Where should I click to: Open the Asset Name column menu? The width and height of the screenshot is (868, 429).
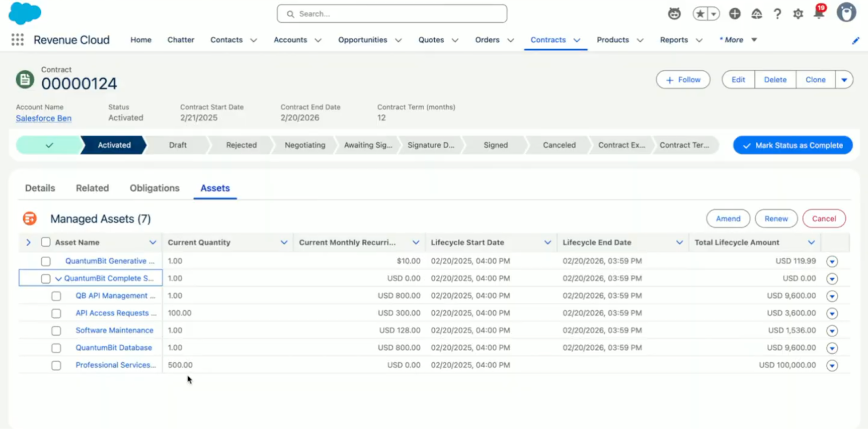point(152,242)
